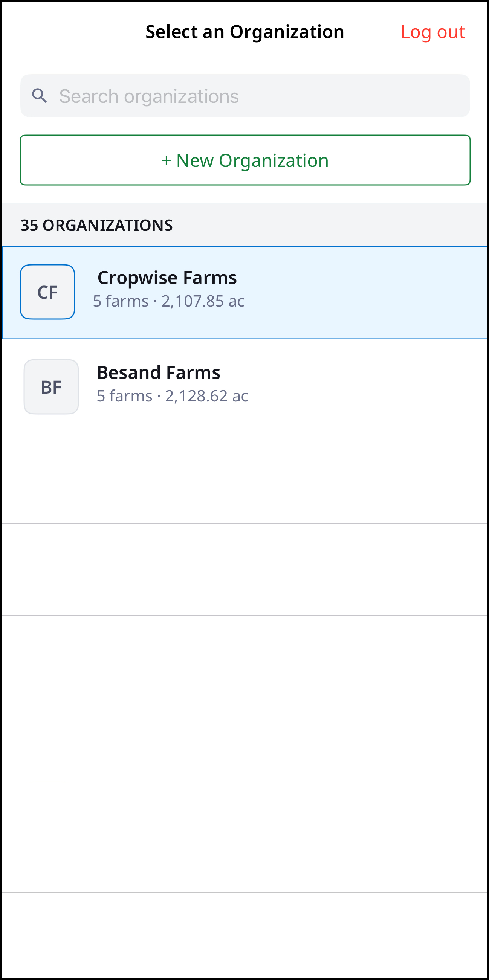This screenshot has height=980, width=489.
Task: Open the Besand Farms organization name
Action: [x=158, y=372]
